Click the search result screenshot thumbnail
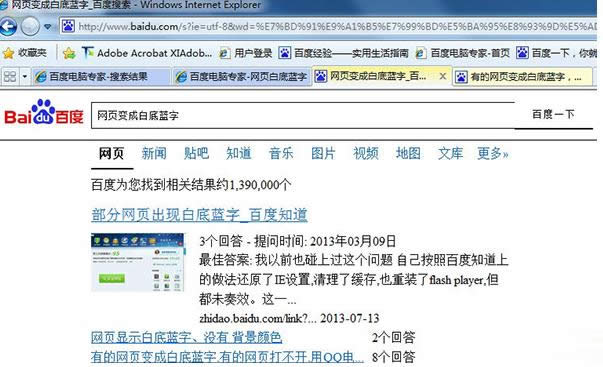Screen dimensions: 603x367 click(138, 262)
